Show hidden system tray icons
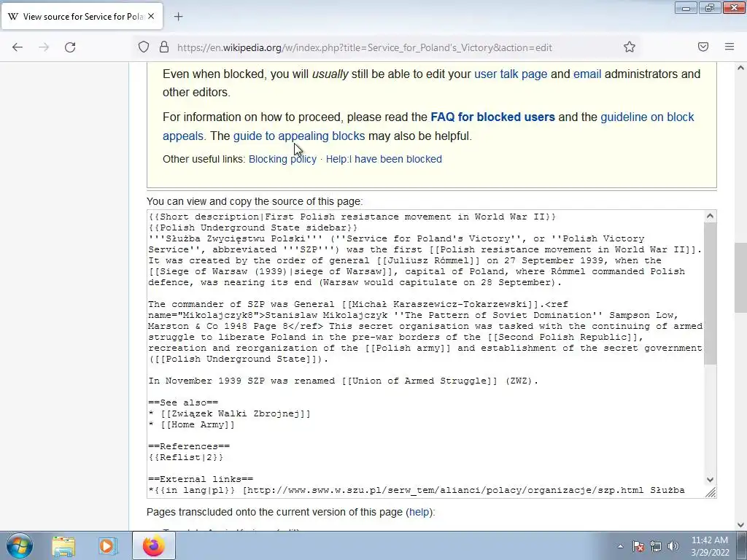The width and height of the screenshot is (747, 560). pyautogui.click(x=620, y=546)
